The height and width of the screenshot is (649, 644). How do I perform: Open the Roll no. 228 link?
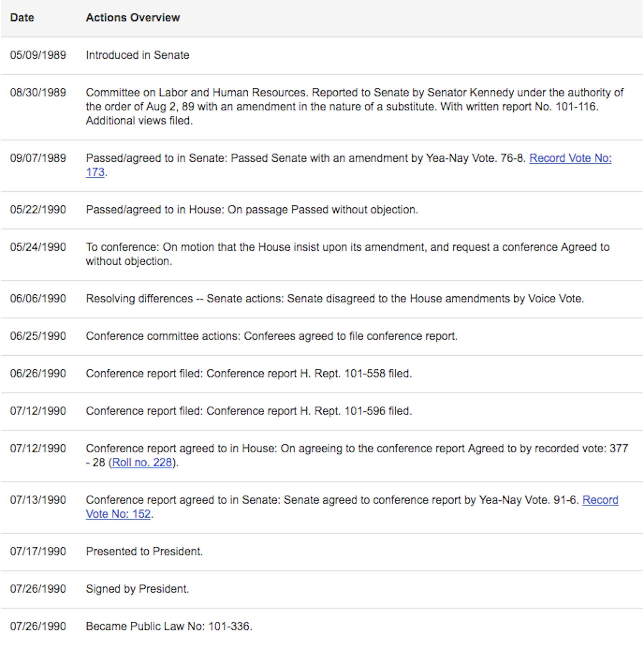[142, 462]
